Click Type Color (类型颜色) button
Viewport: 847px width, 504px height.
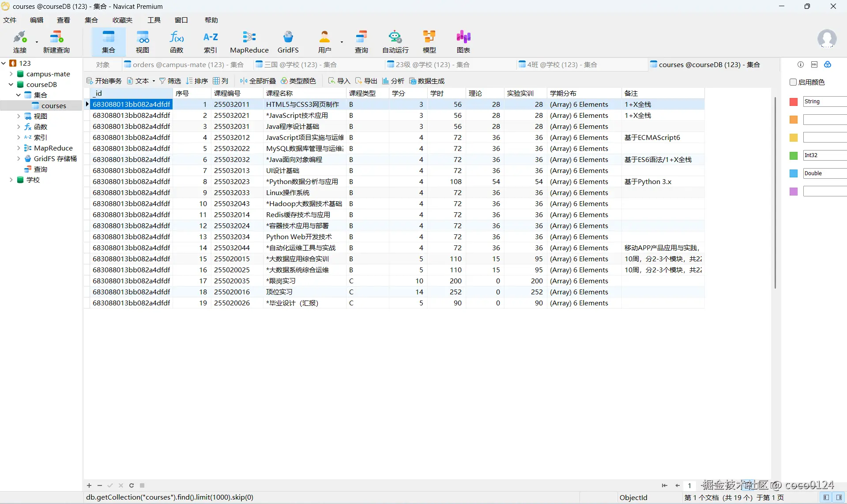tap(298, 81)
